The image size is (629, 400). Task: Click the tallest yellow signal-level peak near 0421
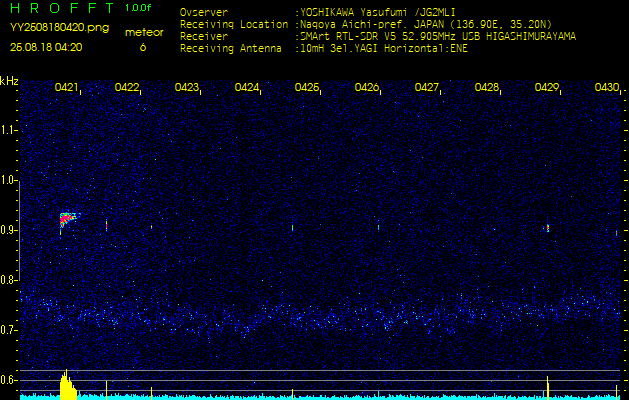[66, 384]
